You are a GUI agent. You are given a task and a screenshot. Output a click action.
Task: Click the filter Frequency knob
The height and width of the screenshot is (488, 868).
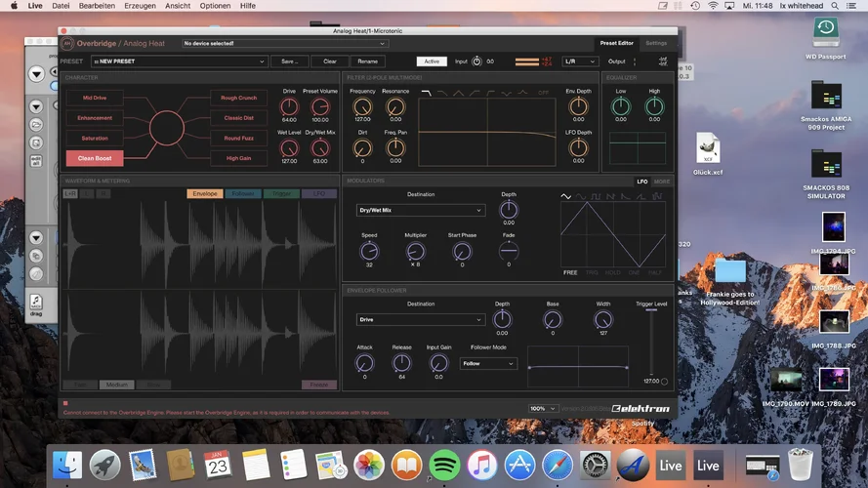[x=362, y=106]
